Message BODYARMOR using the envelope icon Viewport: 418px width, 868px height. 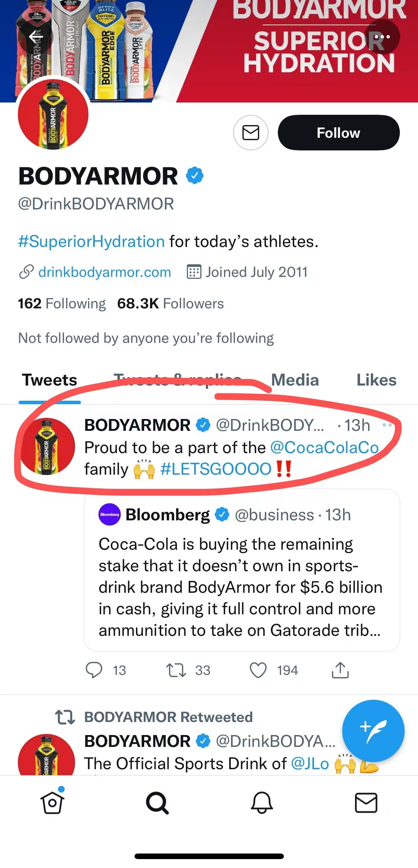click(250, 133)
